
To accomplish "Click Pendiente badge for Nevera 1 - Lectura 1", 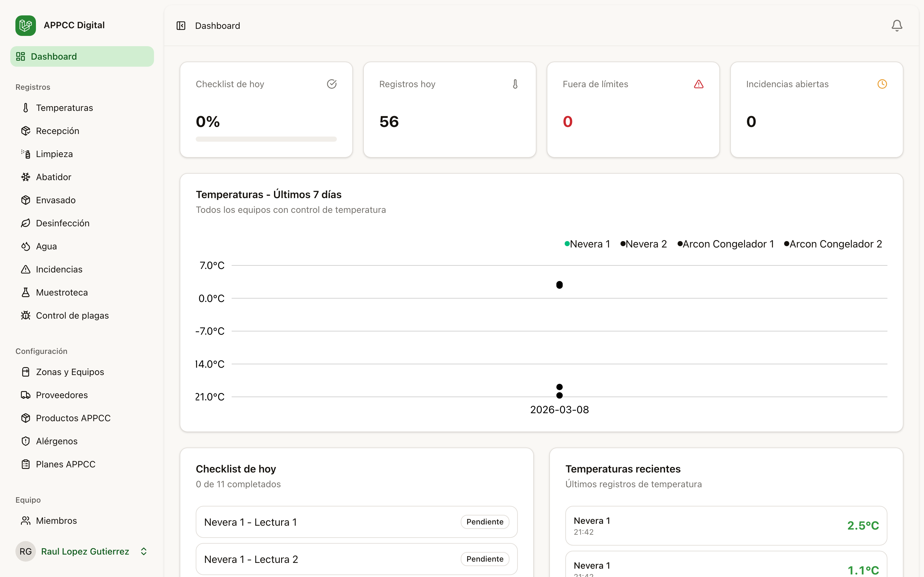I will [x=484, y=522].
